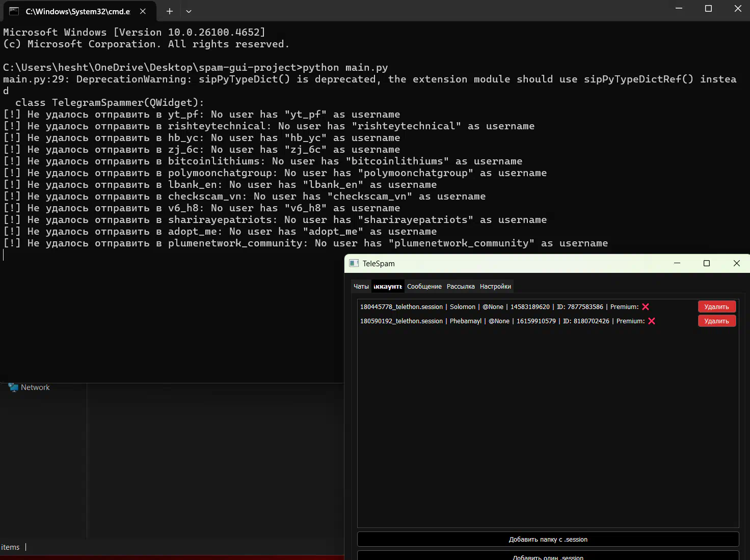Maximize the terminal window
The width and height of the screenshot is (750, 560).
click(x=708, y=9)
